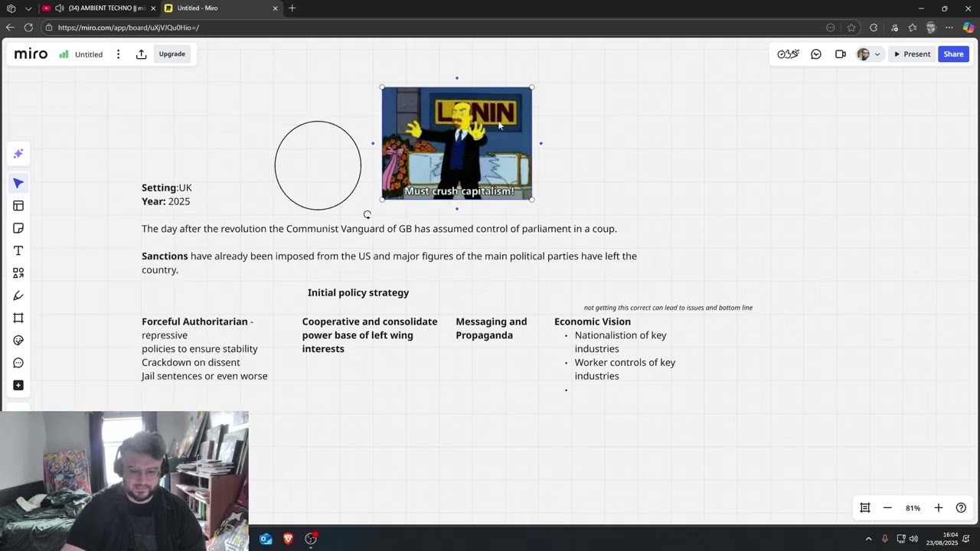The width and height of the screenshot is (980, 551).
Task: Click the Cooperative and consolidate power text
Action: [370, 335]
